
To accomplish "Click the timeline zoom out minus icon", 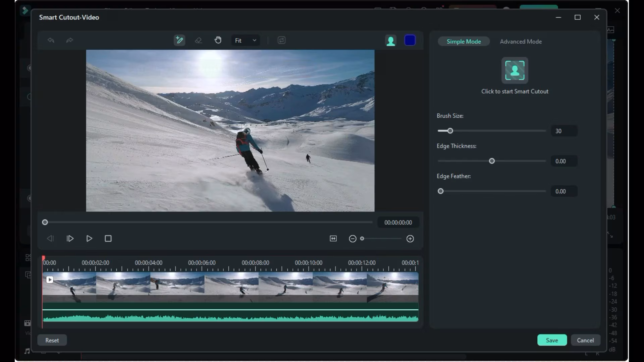I will click(353, 239).
